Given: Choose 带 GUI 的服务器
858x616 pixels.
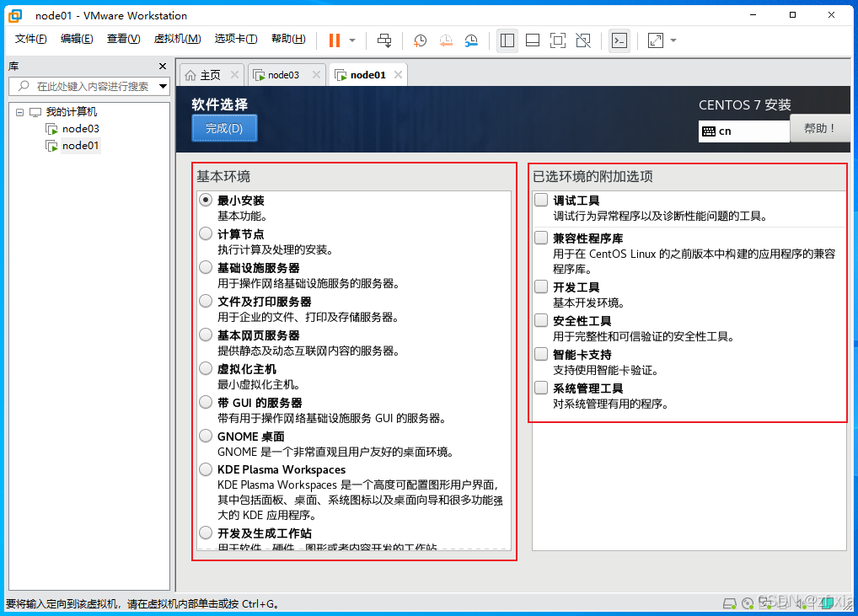Looking at the screenshot, I should point(206,402).
